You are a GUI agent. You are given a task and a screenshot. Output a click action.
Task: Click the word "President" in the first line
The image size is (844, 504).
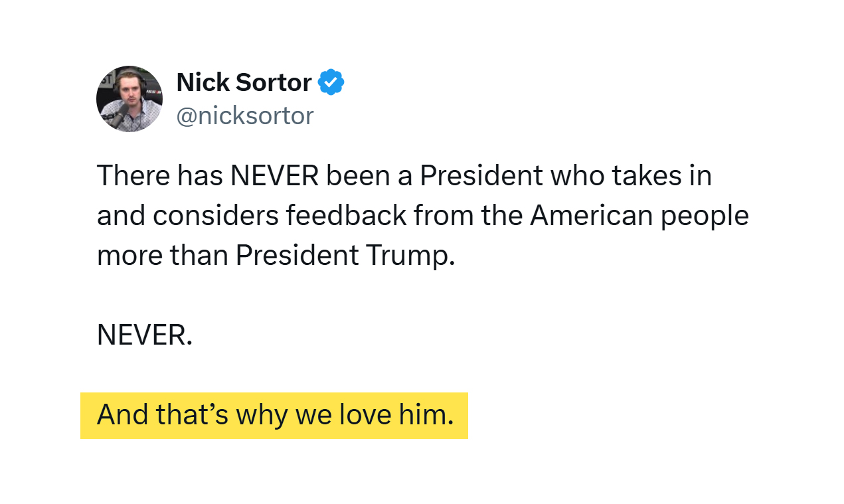[x=481, y=176]
